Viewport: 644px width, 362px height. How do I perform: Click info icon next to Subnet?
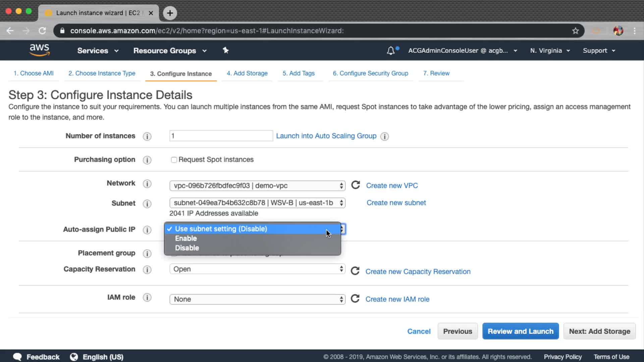click(x=147, y=203)
